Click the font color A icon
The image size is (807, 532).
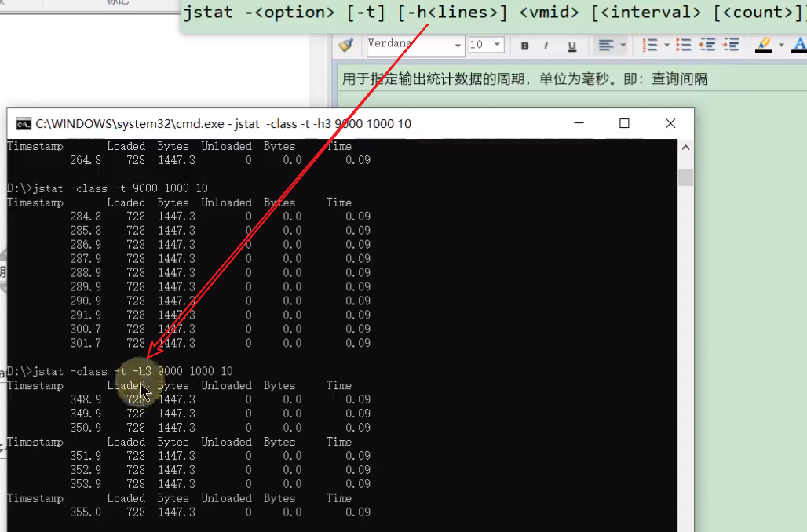pos(799,45)
